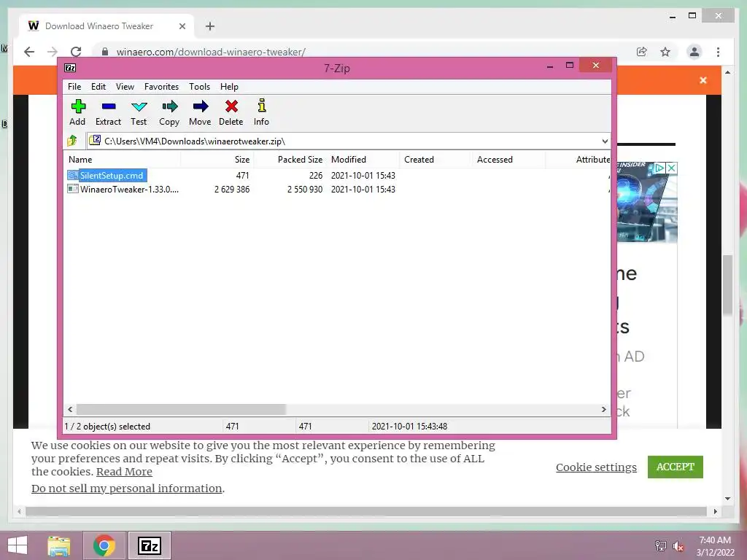Reload the Chrome page
747x560 pixels.
pyautogui.click(x=76, y=52)
